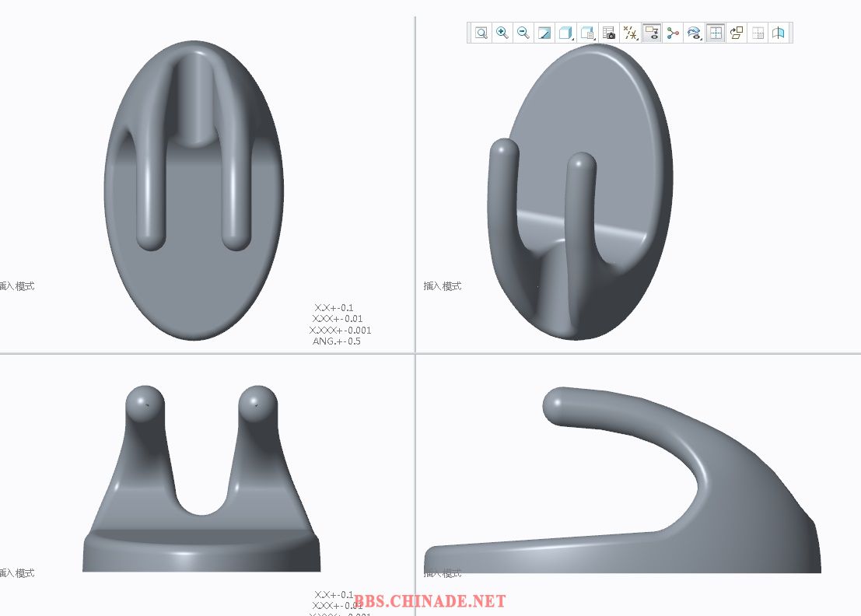This screenshot has width=861, height=616.
Task: Select the top-right perspective view of hook
Action: tap(580, 191)
